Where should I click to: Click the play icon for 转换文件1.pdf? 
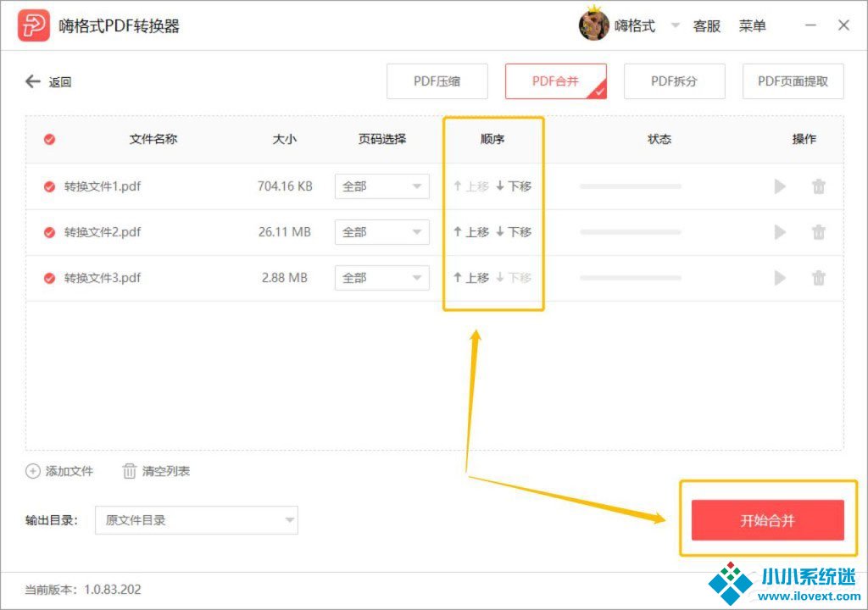coord(780,186)
